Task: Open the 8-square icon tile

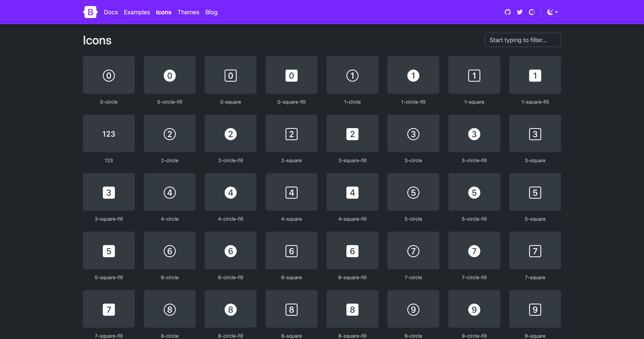Action: point(291,309)
